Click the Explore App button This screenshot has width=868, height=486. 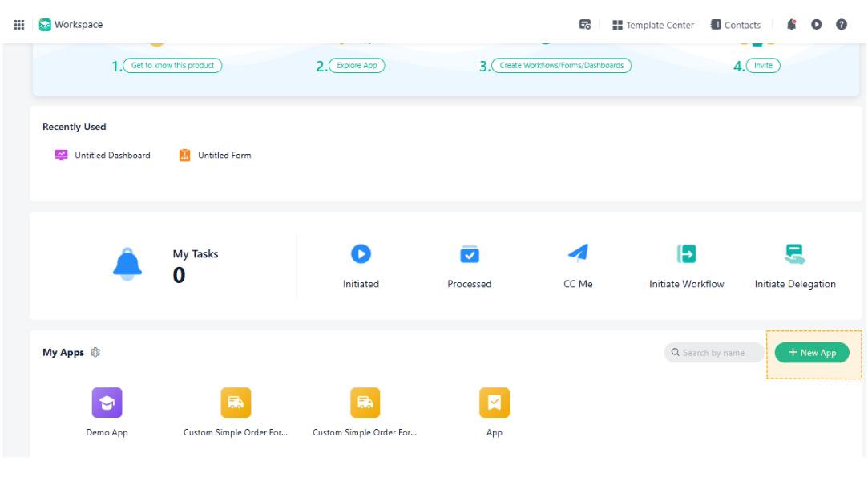tap(357, 66)
